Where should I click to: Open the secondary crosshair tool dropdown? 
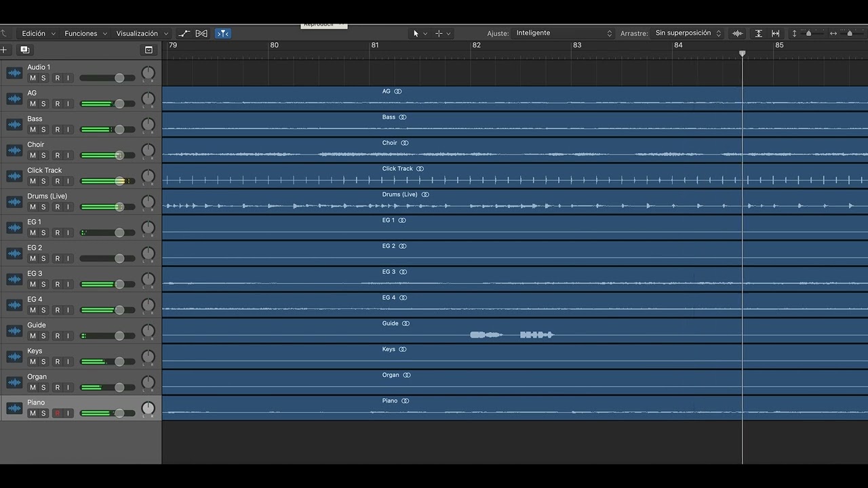coord(443,33)
